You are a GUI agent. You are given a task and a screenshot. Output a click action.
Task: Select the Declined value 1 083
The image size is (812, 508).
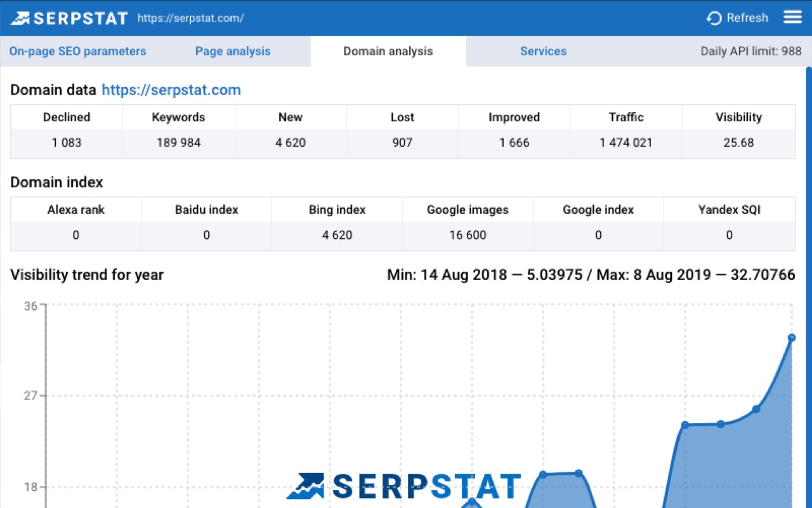pos(67,143)
